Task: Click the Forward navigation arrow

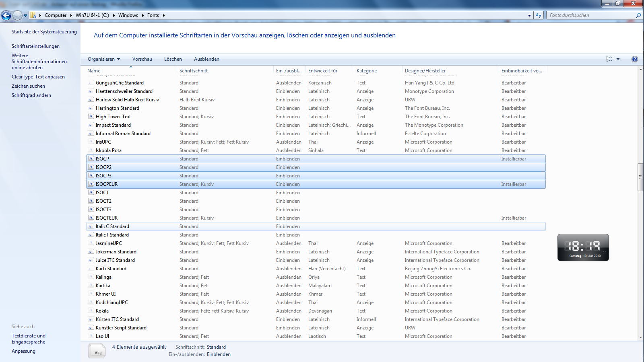Action: pyautogui.click(x=17, y=15)
